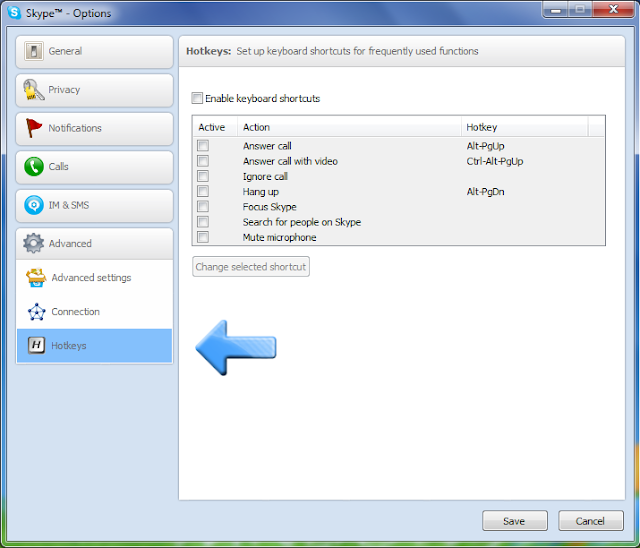Click the Alt-PgUp hotkey value
Viewport: 640px width, 548px height.
tap(485, 146)
